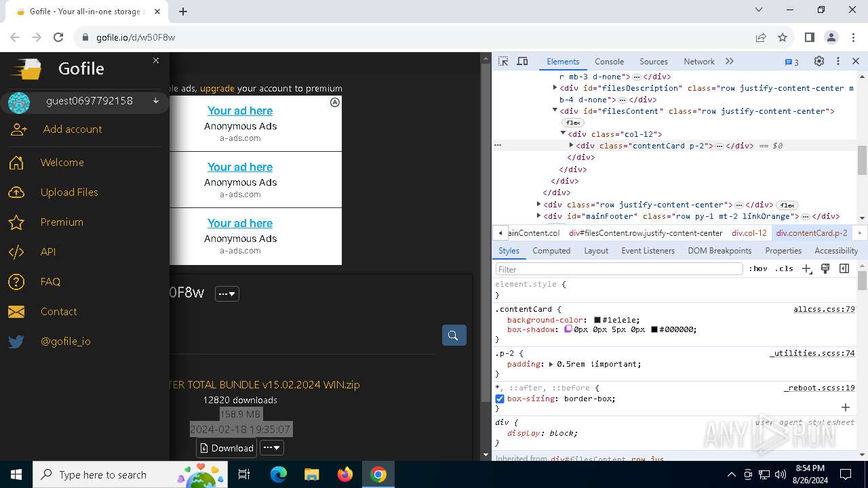Image resolution: width=868 pixels, height=488 pixels.
Task: Select the inspect element picker icon
Action: [x=503, y=61]
